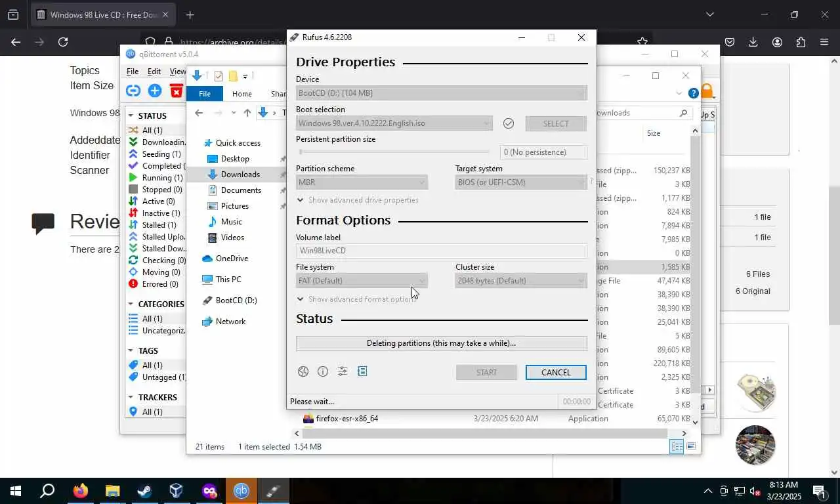Open the File system FAT dropdown
840x504 pixels.
[362, 281]
